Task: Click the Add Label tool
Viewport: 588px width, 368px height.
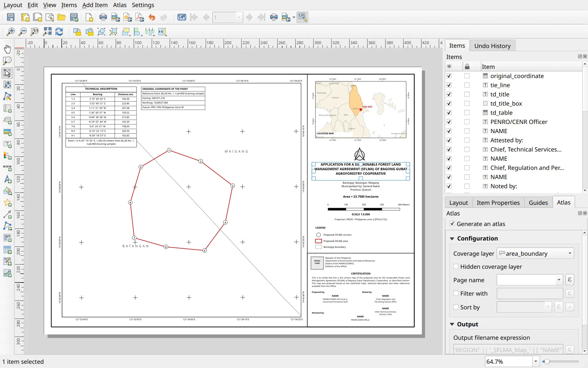Action: click(x=7, y=144)
